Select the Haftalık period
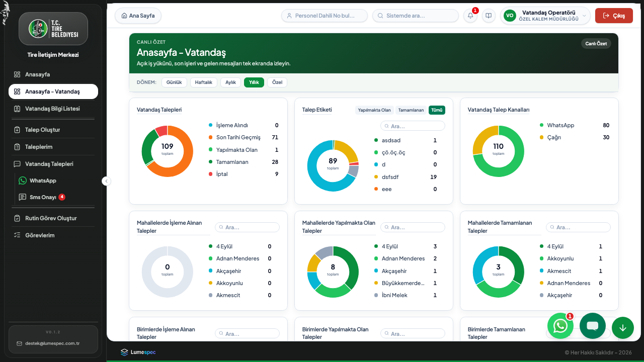The image size is (644, 362). 204,82
